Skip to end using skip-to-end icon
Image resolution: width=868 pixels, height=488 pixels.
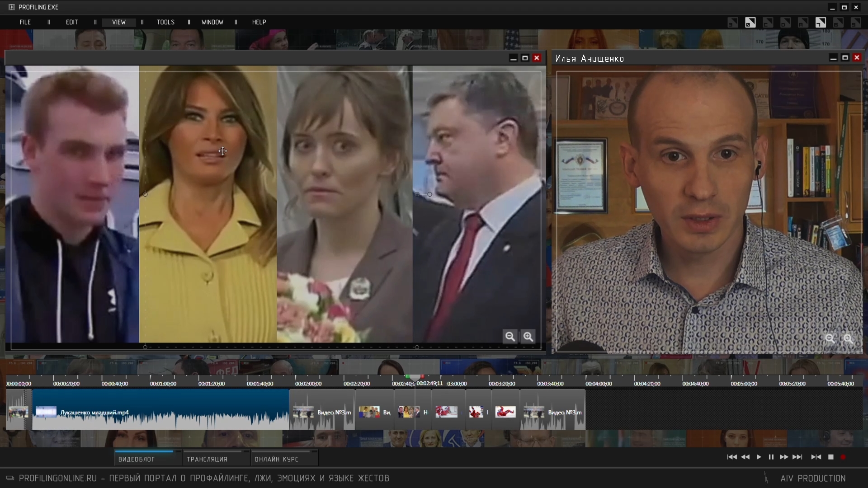(x=798, y=457)
